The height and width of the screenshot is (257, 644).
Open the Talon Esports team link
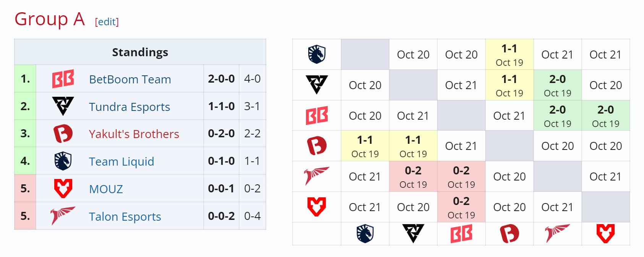point(125,216)
